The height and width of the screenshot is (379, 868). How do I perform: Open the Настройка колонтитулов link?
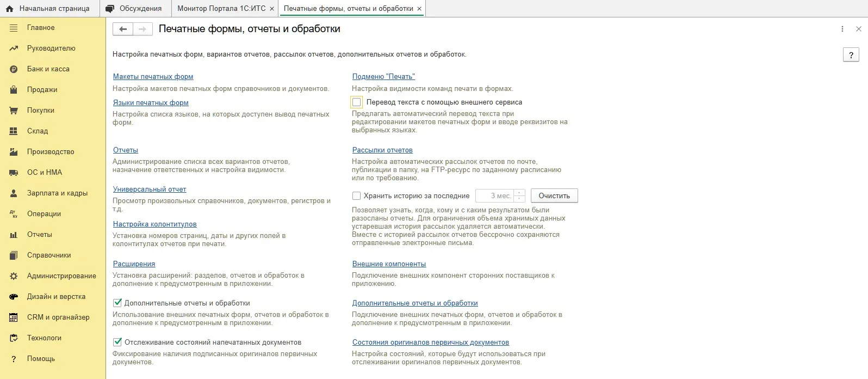[x=155, y=224]
